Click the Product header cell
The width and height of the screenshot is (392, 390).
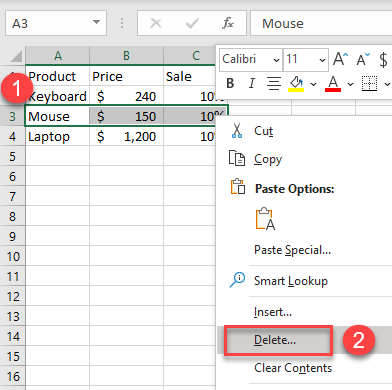[57, 76]
